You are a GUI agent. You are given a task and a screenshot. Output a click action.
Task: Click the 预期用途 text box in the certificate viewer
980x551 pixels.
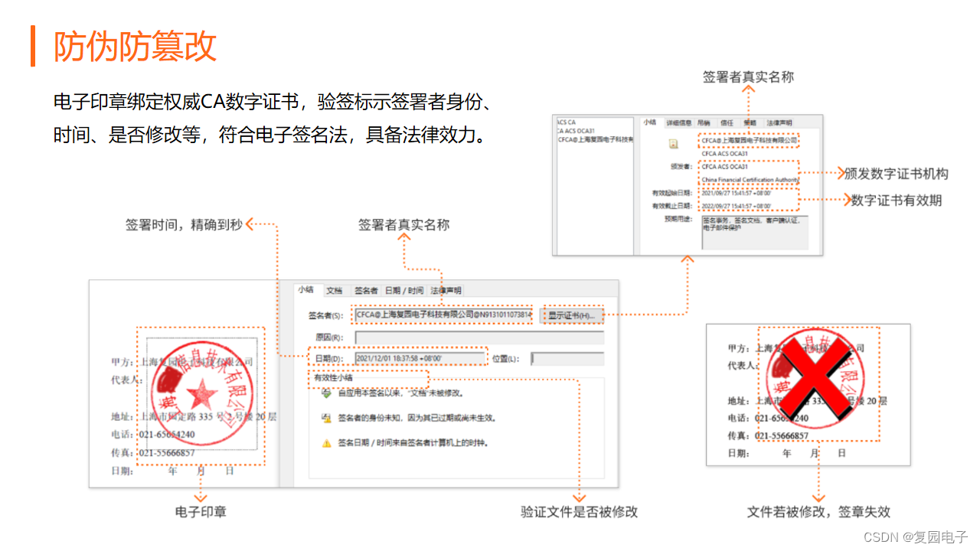coord(754,233)
